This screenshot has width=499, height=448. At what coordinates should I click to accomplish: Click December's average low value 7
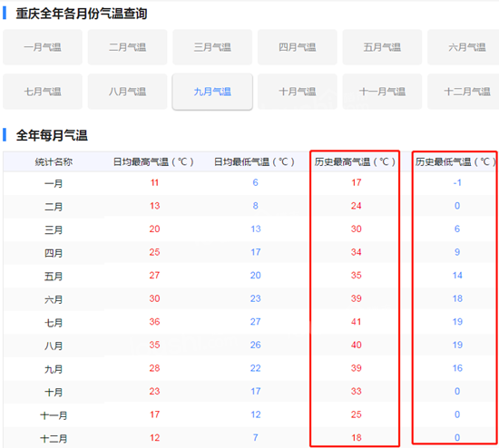tap(255, 438)
